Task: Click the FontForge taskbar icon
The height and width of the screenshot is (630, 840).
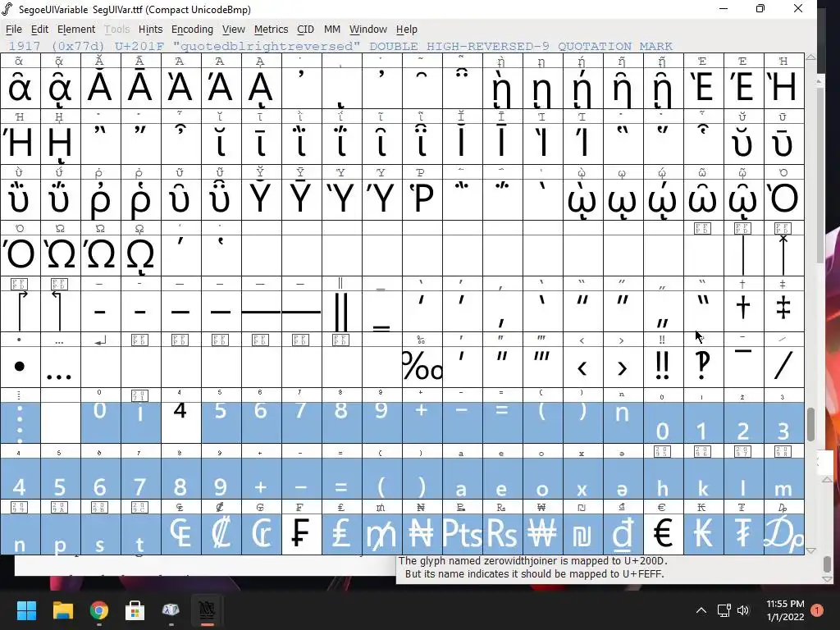Action: (207, 610)
